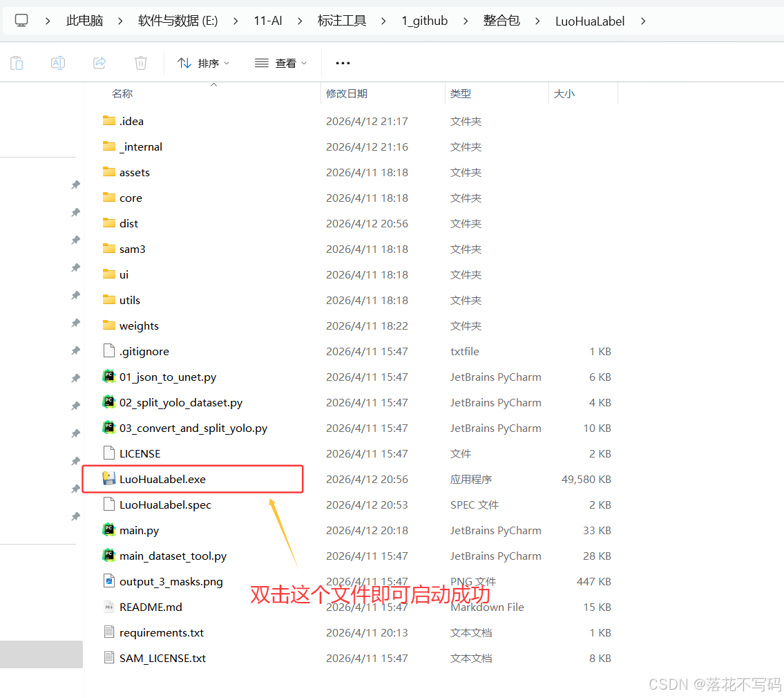The height and width of the screenshot is (698, 784).
Task: Click date 2026/4/11 20:13 of requirements.txt
Action: (x=367, y=632)
